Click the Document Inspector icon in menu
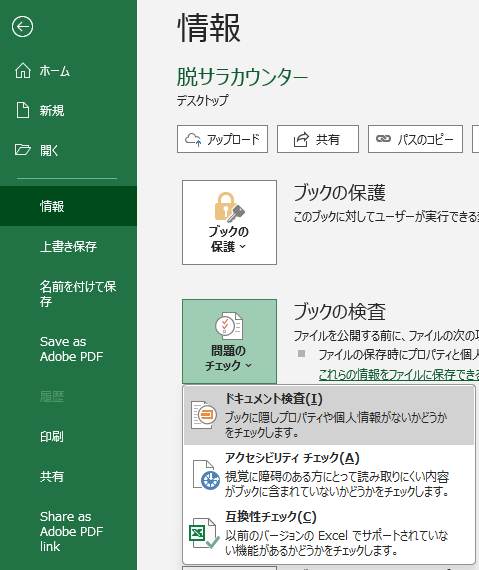Screen dimensions: 479x570 [x=204, y=415]
